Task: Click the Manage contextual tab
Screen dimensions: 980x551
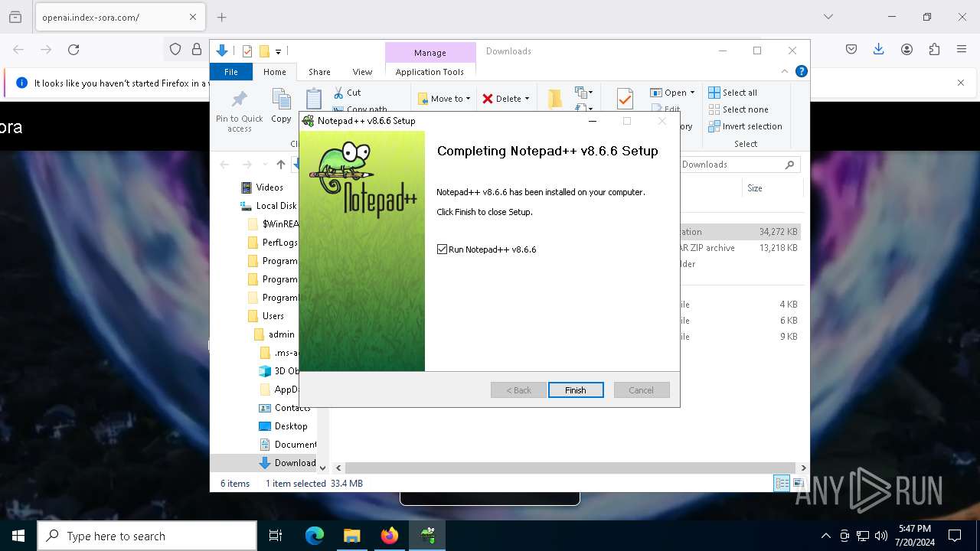Action: pos(430,52)
